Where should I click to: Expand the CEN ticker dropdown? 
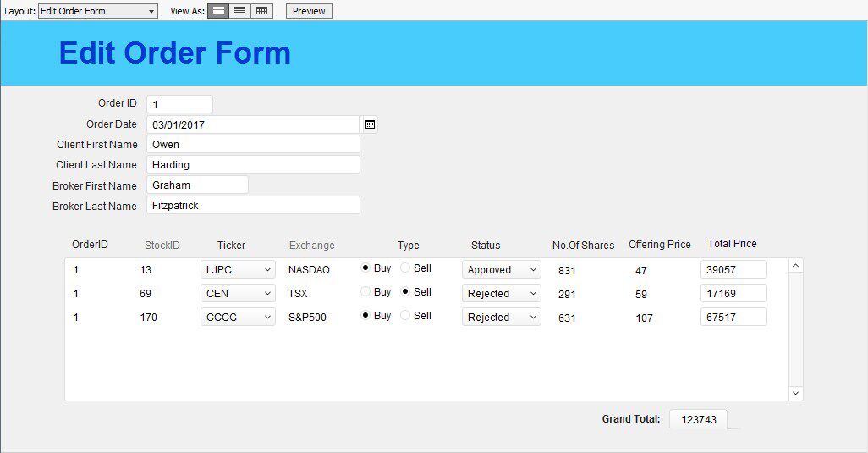point(267,294)
